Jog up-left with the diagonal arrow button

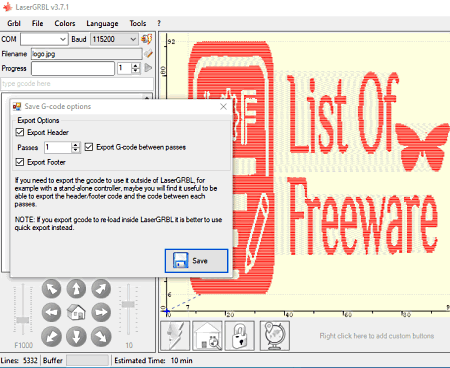tap(51, 289)
